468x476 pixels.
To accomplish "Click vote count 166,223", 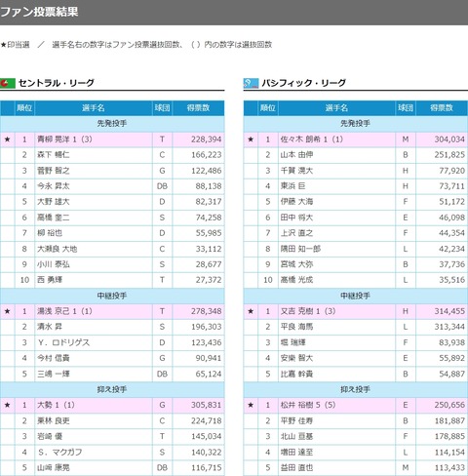I will (x=207, y=155).
